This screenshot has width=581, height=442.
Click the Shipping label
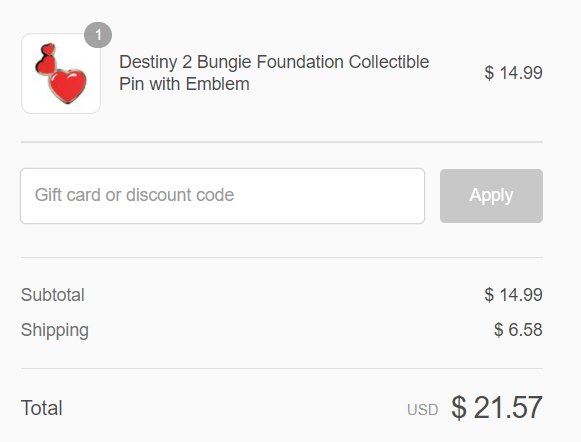tap(55, 330)
